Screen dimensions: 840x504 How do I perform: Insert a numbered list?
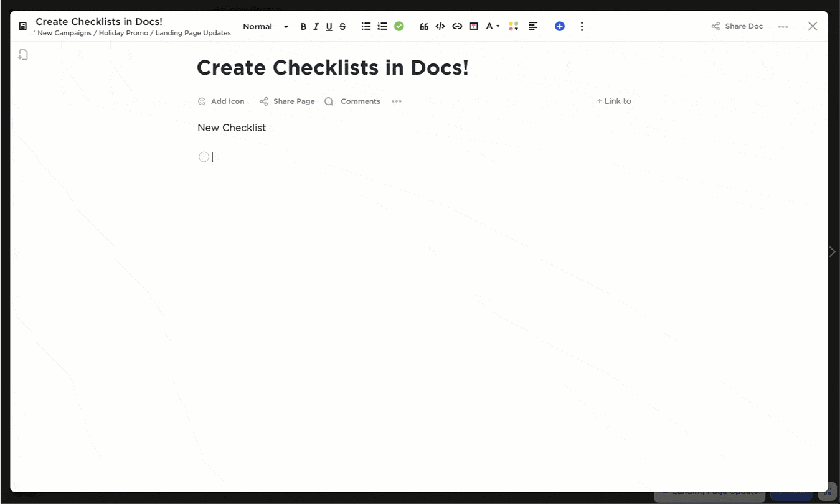[382, 26]
